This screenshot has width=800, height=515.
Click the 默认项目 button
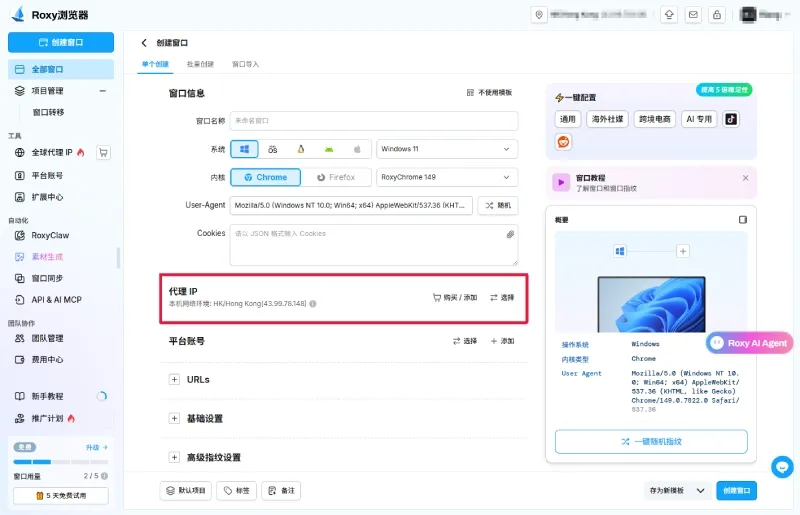coord(186,491)
